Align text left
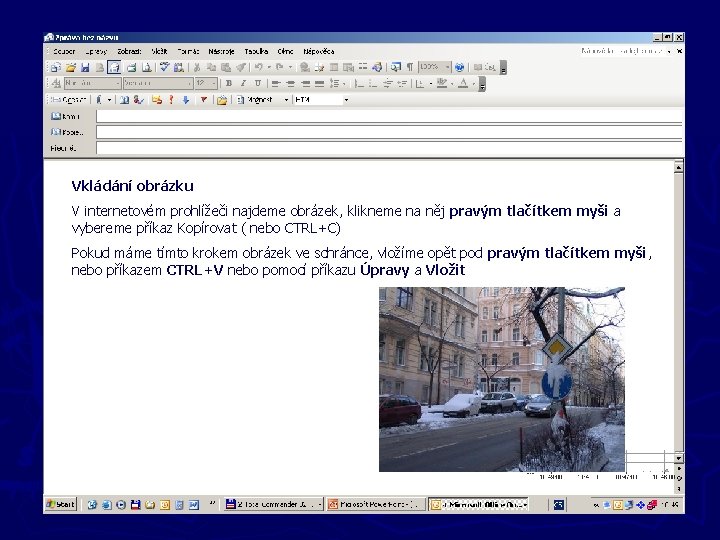720x540 pixels. (276, 84)
